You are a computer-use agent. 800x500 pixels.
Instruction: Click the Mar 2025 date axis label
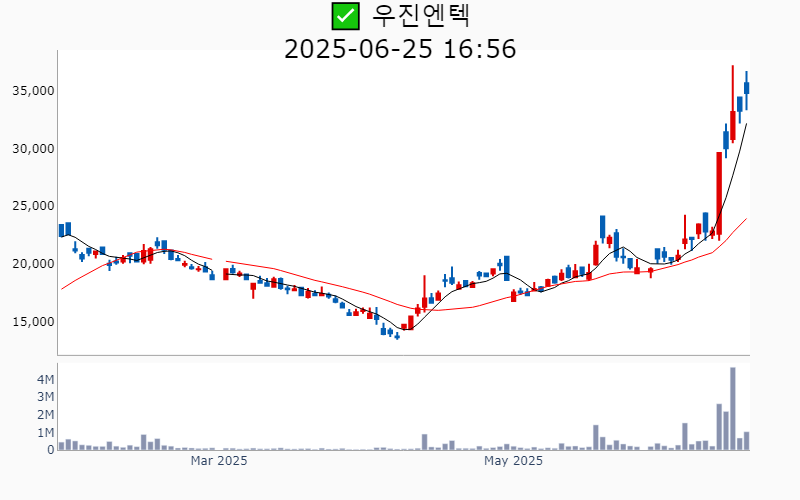(219, 461)
